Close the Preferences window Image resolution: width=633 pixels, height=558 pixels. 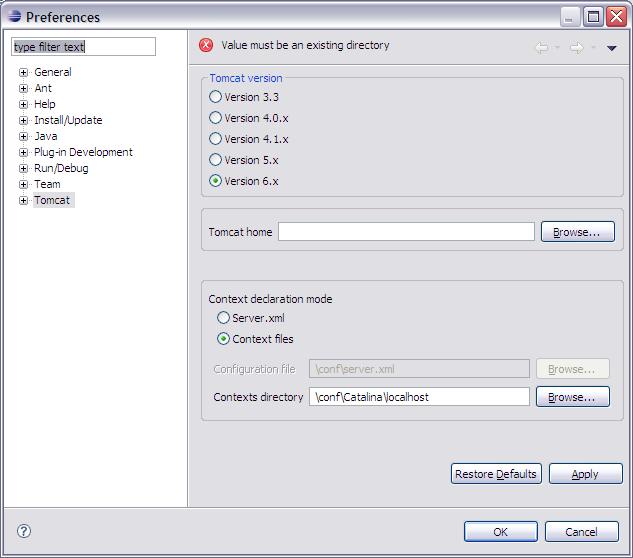point(616,17)
